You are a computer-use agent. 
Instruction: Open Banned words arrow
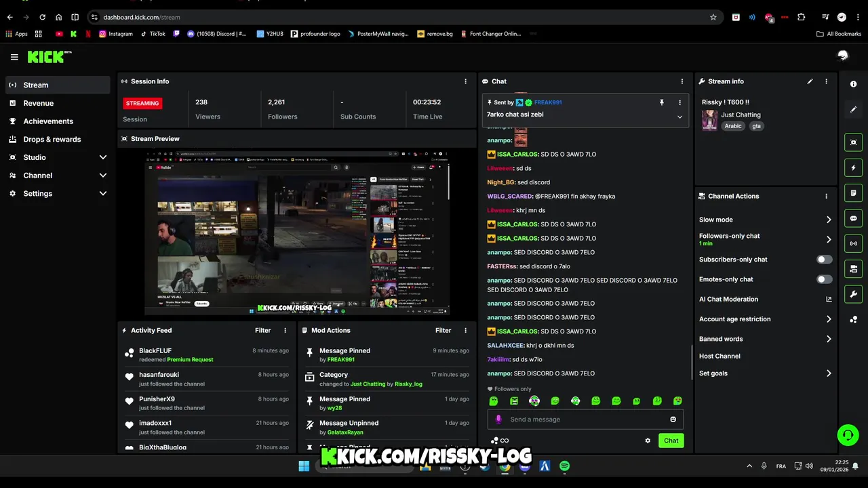[829, 339]
